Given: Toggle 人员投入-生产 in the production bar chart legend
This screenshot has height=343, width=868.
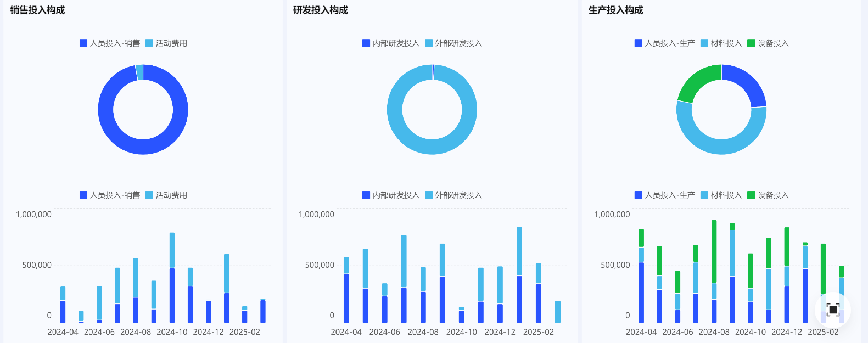Looking at the screenshot, I should pos(665,195).
